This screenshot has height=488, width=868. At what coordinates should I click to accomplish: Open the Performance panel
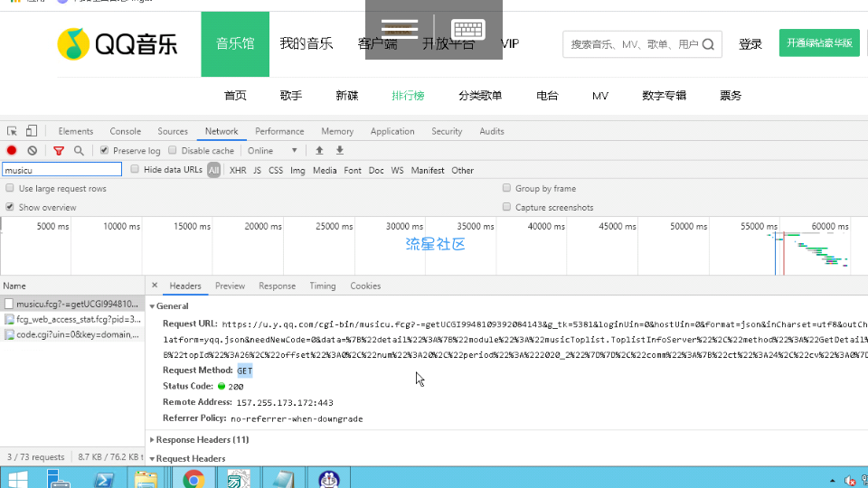tap(279, 131)
